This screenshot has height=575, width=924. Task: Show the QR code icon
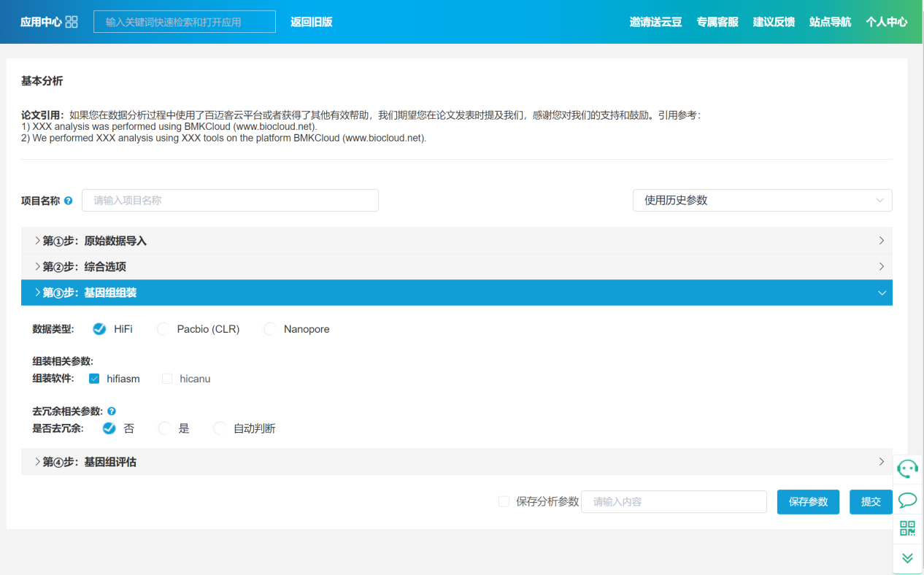(x=907, y=528)
